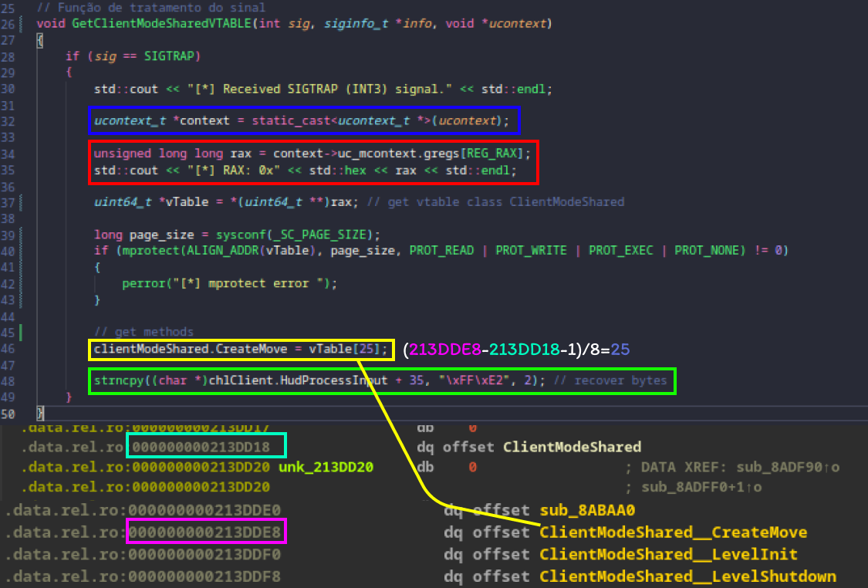868x588 pixels.
Task: Select the ClientModeShared__LevelShutdown offset label
Action: tap(687, 576)
